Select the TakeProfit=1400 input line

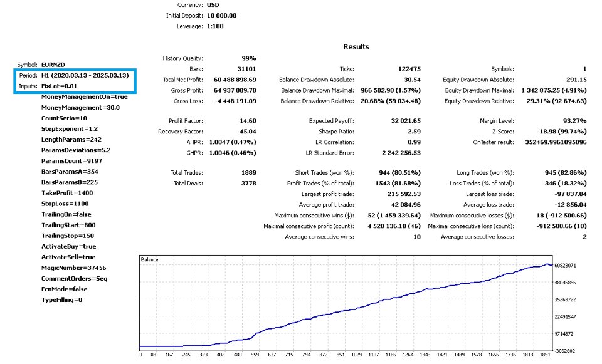[67, 193]
